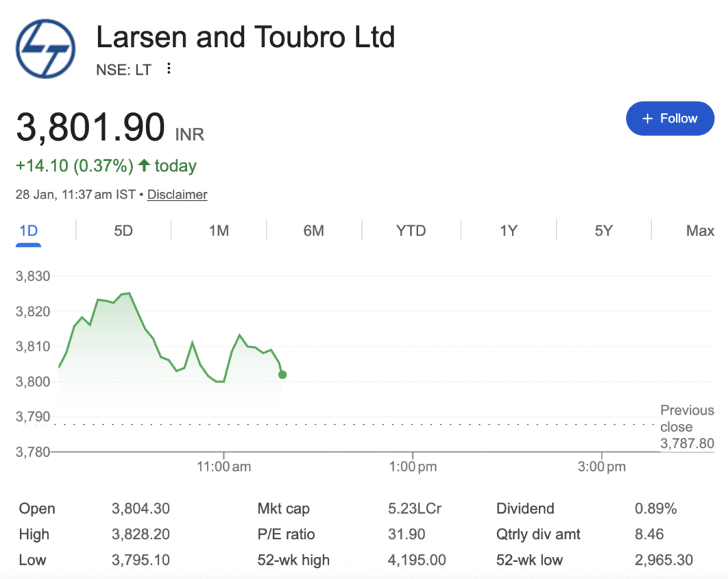Select the 1D chart range tab

pos(28,230)
